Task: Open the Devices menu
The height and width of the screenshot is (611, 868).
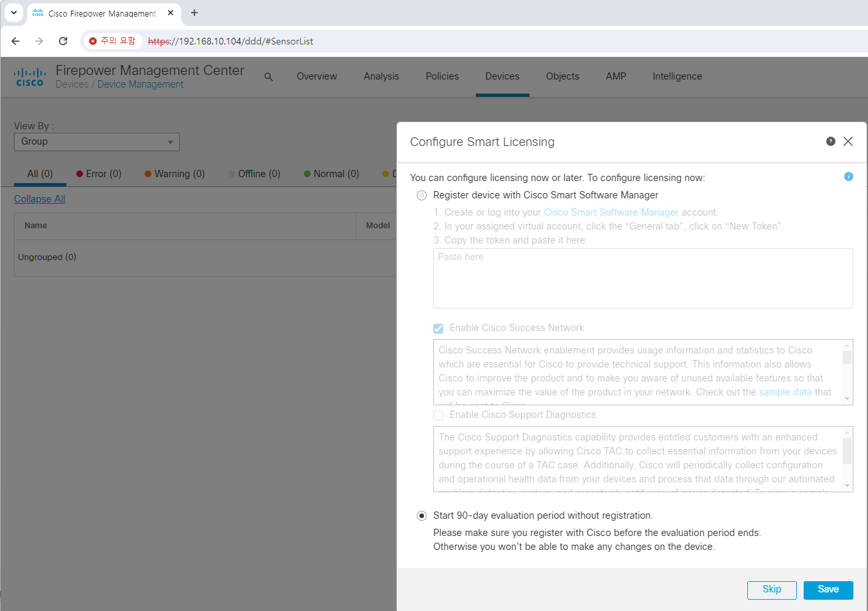Action: click(502, 76)
